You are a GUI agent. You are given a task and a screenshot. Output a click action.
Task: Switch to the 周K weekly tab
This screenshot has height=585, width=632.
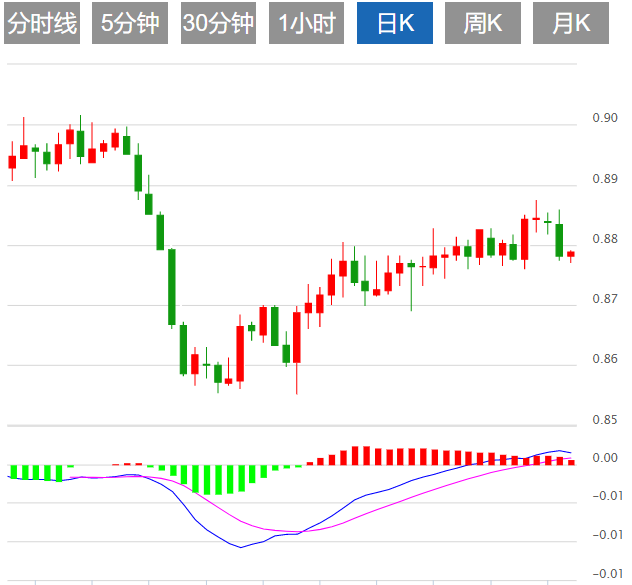(482, 23)
